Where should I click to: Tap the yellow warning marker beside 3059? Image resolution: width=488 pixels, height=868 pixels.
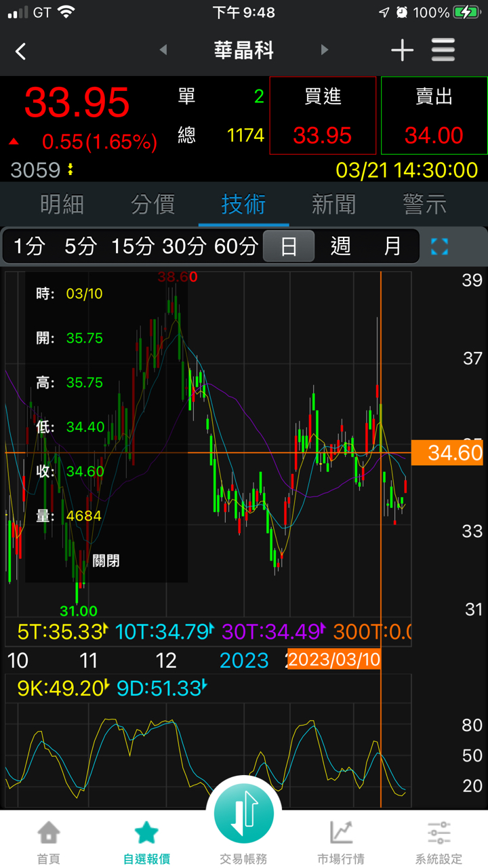tap(71, 170)
